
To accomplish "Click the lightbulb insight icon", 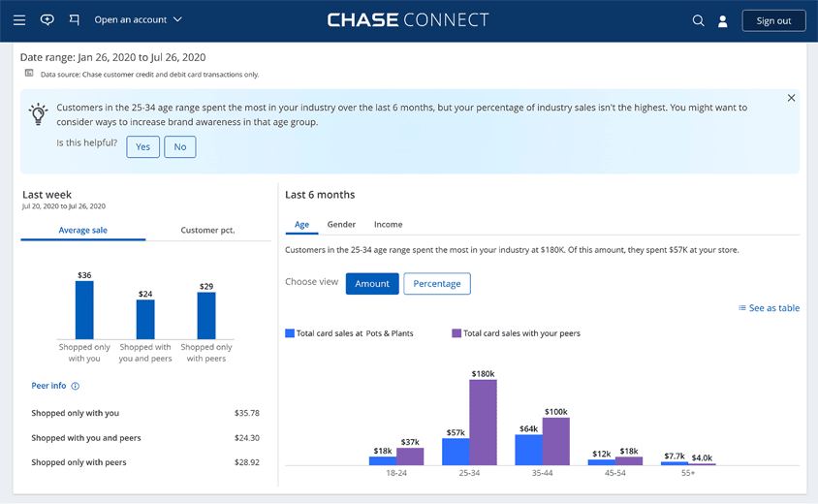I will tap(38, 113).
